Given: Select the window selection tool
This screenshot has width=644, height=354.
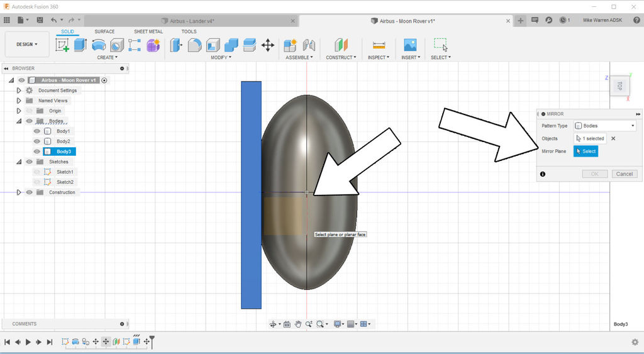Looking at the screenshot, I should pyautogui.click(x=441, y=45).
